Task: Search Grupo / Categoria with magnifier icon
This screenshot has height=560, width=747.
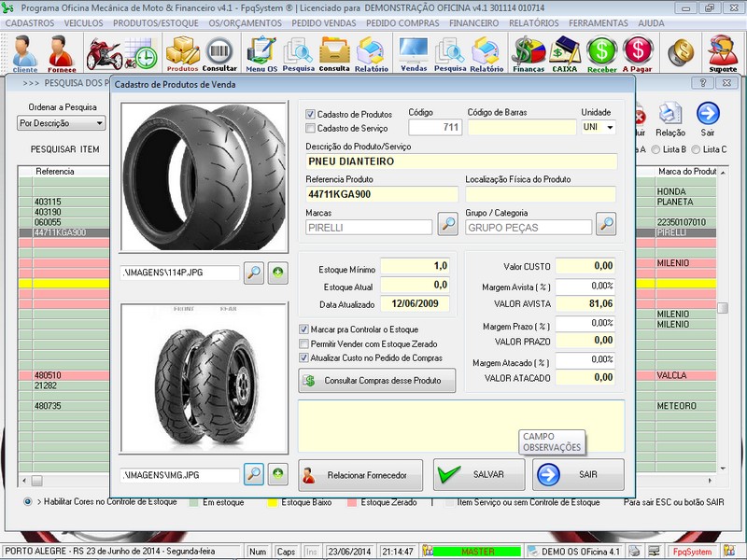Action: tap(607, 225)
